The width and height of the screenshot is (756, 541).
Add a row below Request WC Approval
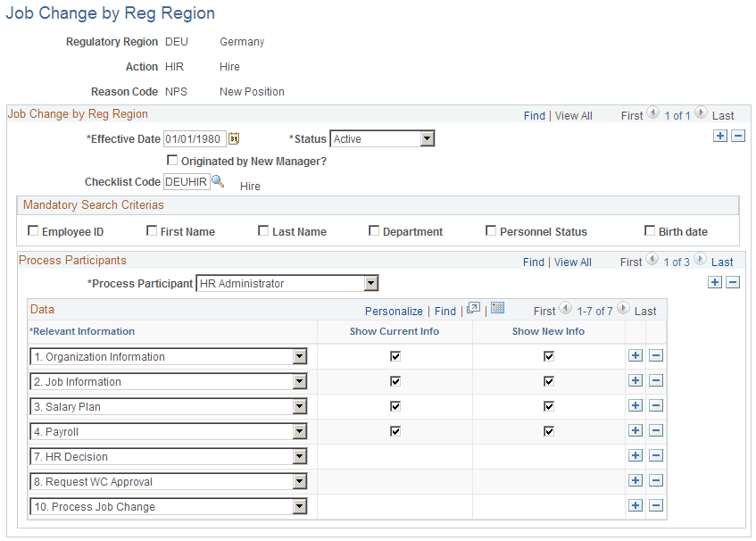635,480
